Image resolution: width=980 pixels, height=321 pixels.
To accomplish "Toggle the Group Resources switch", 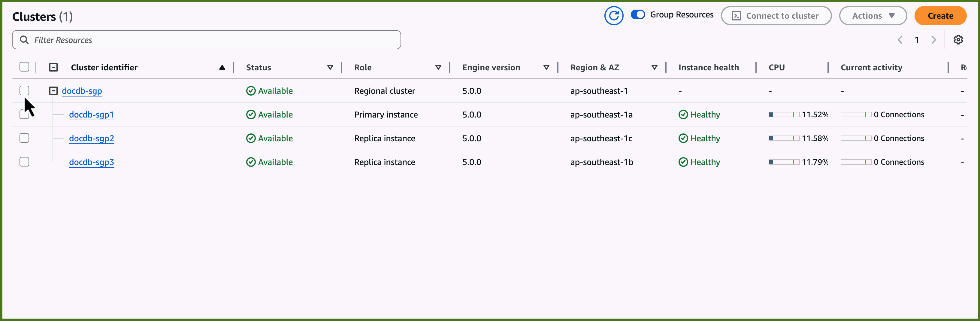I will tap(638, 14).
